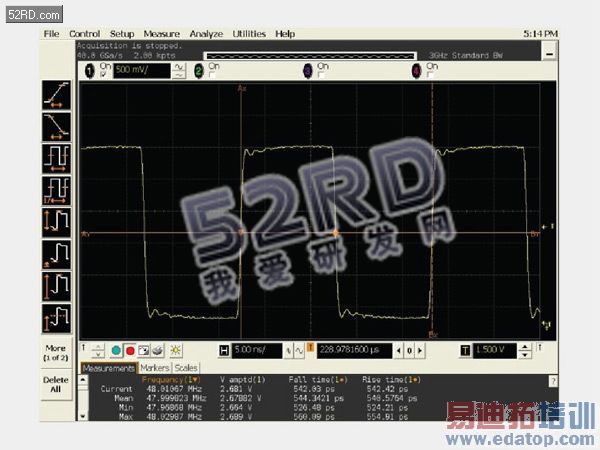Viewport: 600px width, 450px height.
Task: Open the Control menu
Action: (85, 34)
